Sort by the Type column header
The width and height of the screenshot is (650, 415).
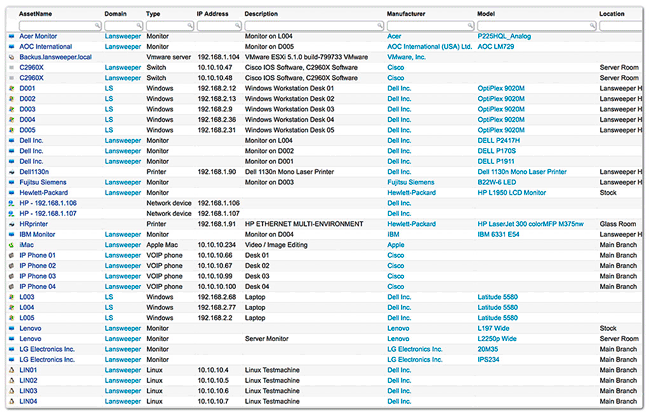click(x=153, y=14)
